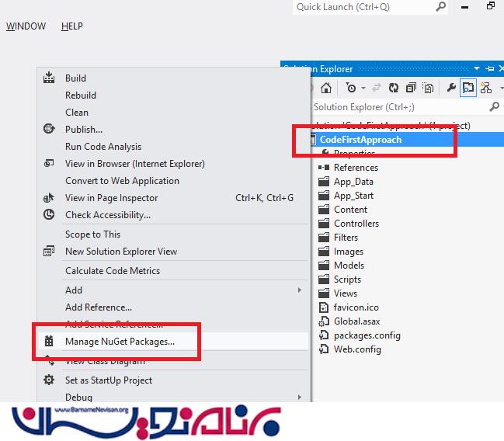Open the Solution Explorer window options dropdown
504x441 pixels.
(x=478, y=69)
